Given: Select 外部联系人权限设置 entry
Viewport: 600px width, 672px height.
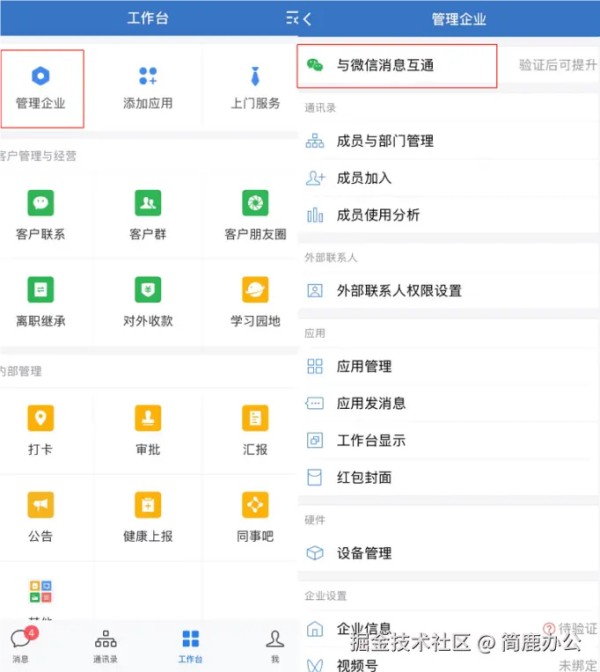Looking at the screenshot, I should [399, 291].
